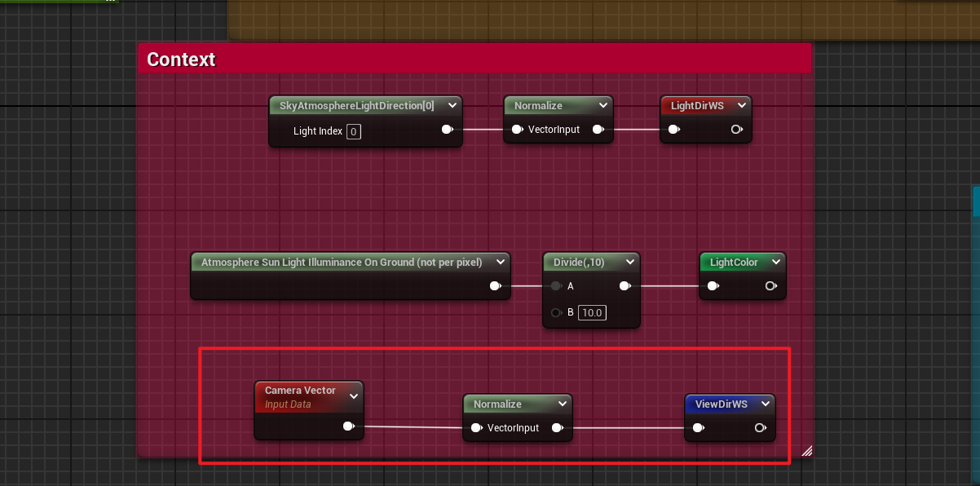980x486 pixels.
Task: Click LightDirWS node input pin
Action: [x=673, y=130]
